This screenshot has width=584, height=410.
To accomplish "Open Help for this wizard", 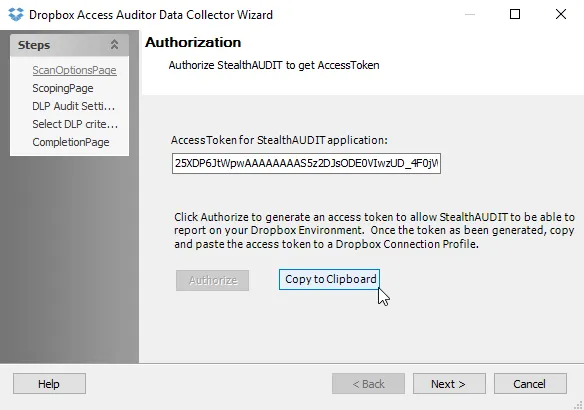I will (49, 384).
